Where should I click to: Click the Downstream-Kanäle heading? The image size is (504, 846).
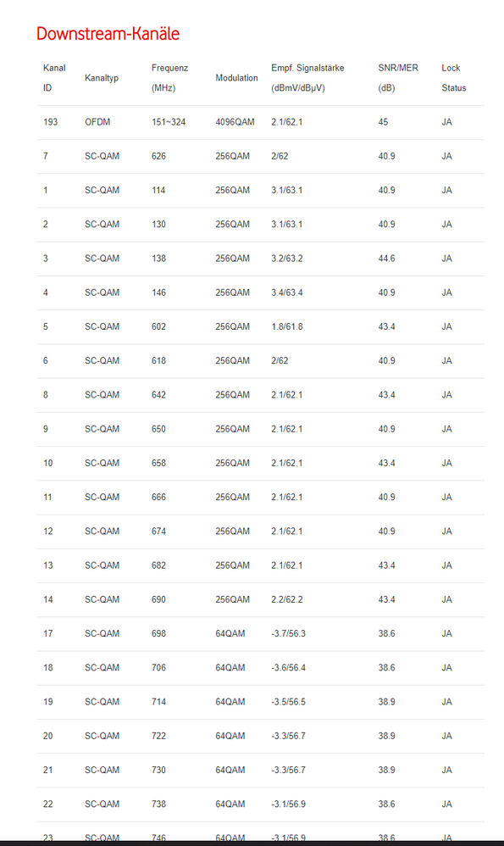click(108, 33)
